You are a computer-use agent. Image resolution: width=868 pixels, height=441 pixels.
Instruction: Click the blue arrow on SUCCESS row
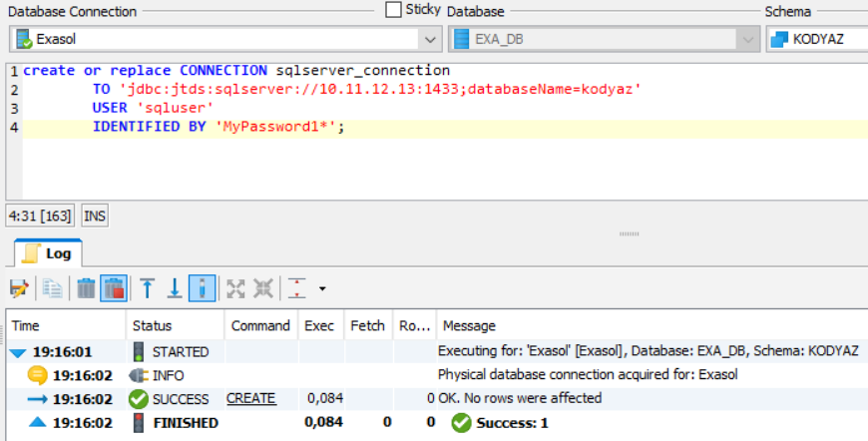[x=37, y=399]
